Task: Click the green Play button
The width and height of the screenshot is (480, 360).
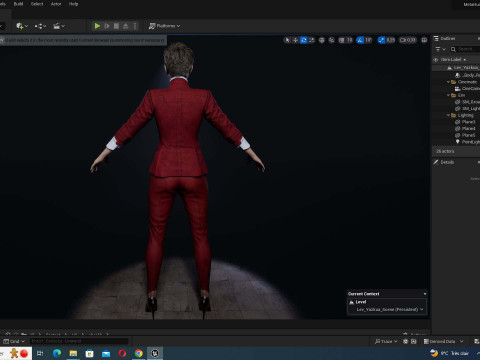Action: pos(97,26)
